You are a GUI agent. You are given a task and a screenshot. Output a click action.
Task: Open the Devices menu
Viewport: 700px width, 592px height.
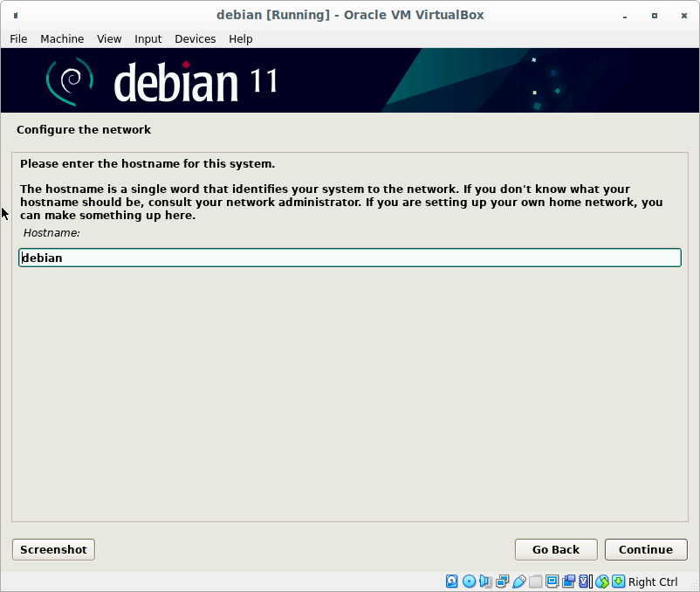click(195, 38)
